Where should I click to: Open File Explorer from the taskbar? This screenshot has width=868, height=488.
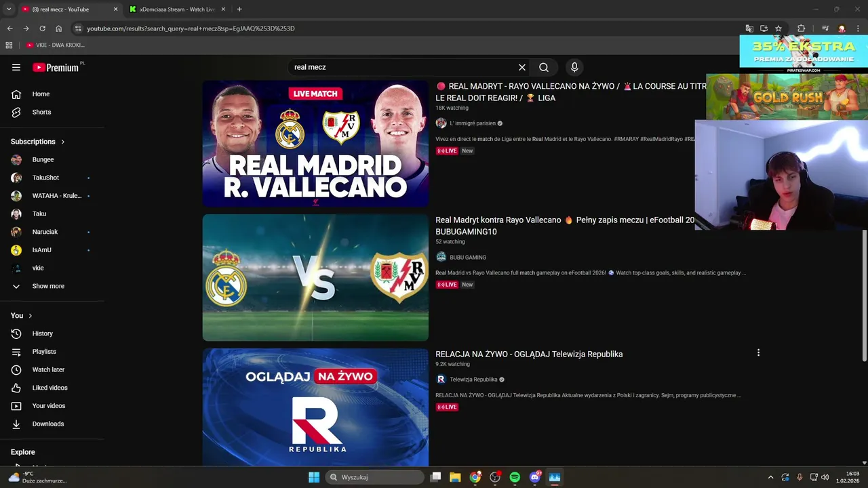(455, 477)
